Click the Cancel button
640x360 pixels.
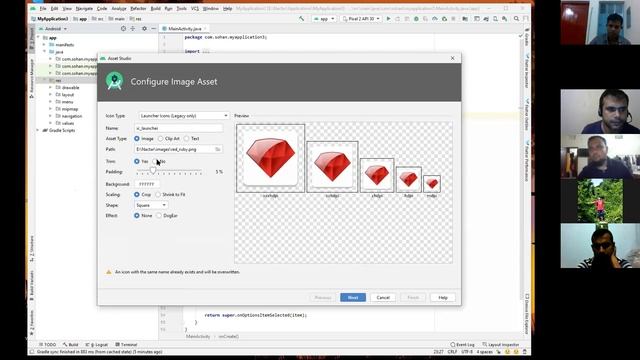(383, 298)
